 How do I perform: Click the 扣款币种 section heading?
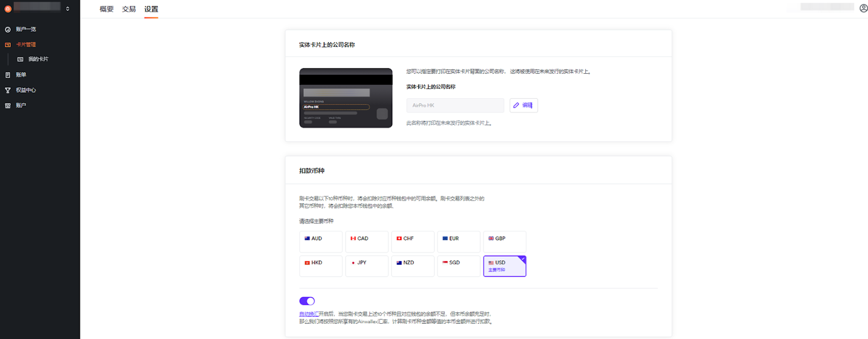coord(312,171)
